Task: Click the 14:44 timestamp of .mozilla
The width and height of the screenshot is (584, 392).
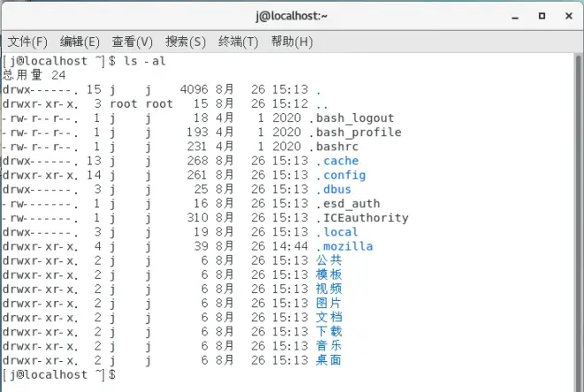Action: coord(290,246)
